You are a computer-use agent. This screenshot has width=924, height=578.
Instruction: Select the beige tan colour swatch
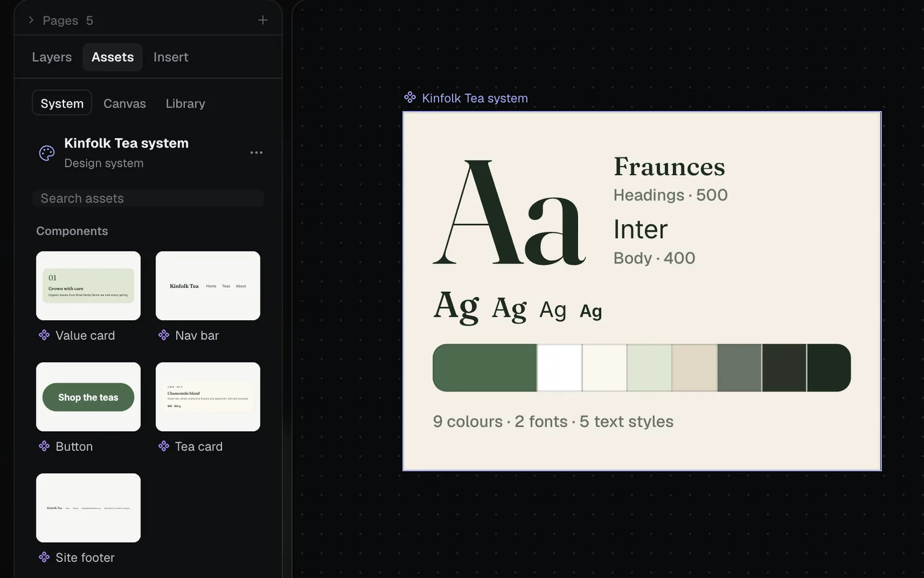695,368
